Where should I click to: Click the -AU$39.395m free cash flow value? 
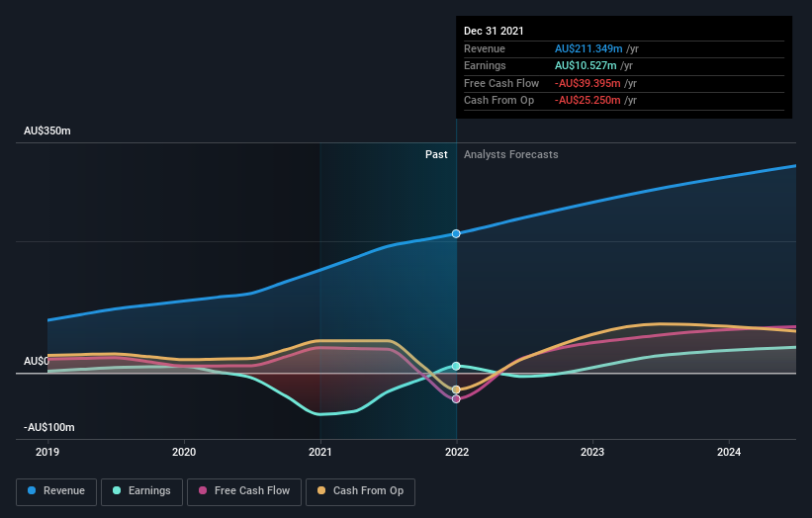pos(587,83)
